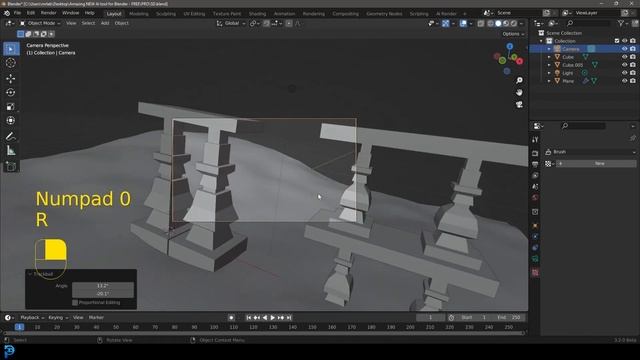Image resolution: width=640 pixels, height=360 pixels.
Task: Click the navigation gizmo red X axis
Action: point(520,61)
